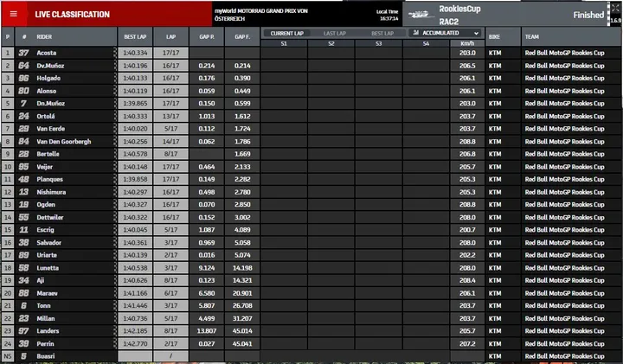The width and height of the screenshot is (623, 364).
Task: Select rider Ogden
Action: pos(46,204)
